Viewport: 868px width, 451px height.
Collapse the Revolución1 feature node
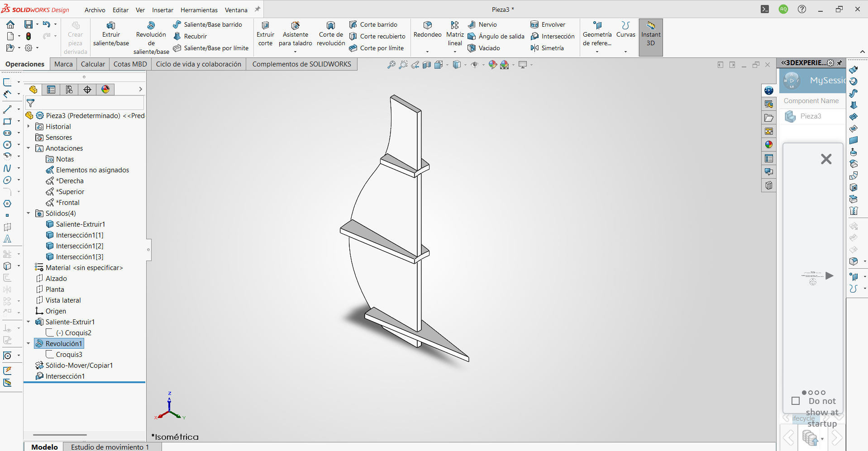tap(29, 344)
